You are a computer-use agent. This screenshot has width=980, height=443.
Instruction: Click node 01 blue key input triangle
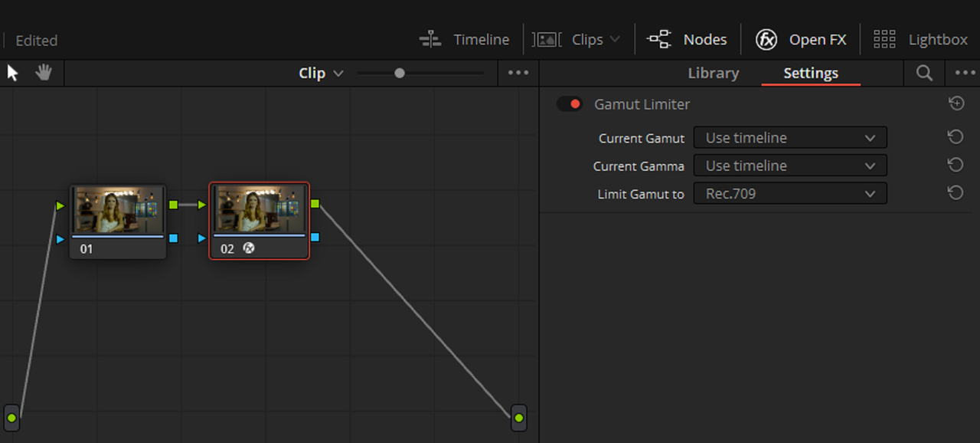tap(60, 239)
